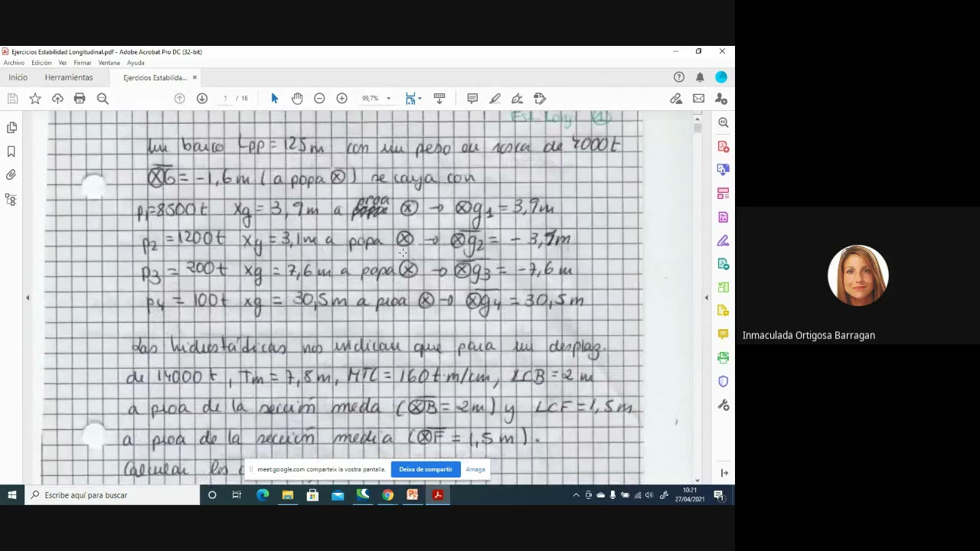980x551 pixels.
Task: Activate the hand pan tool
Action: click(x=297, y=98)
